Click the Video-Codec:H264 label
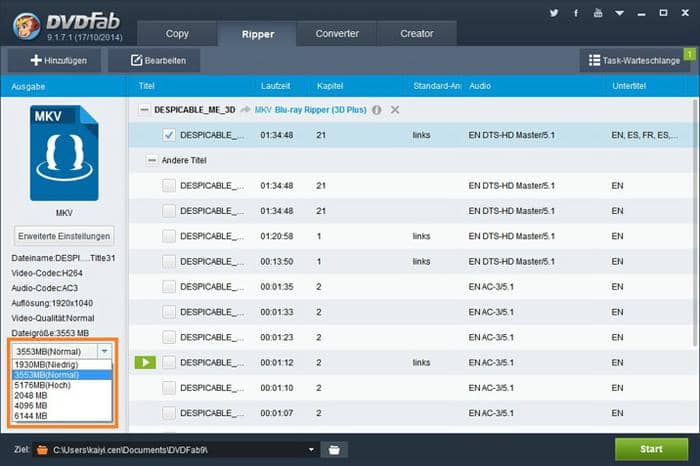 coord(47,273)
